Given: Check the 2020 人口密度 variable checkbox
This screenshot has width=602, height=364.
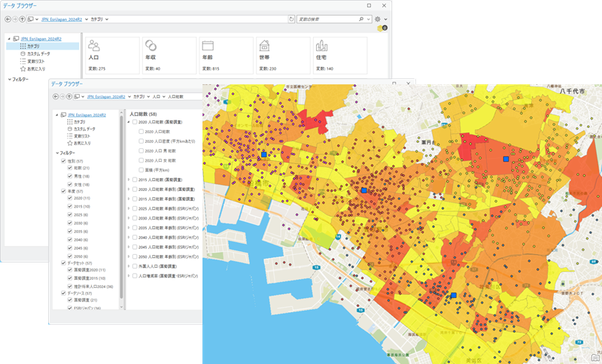Looking at the screenshot, I should [x=141, y=141].
